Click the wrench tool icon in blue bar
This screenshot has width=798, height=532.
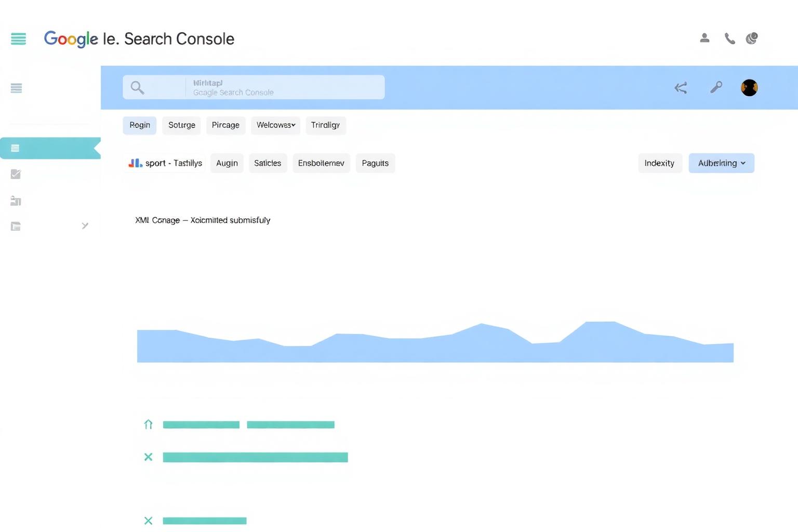[x=716, y=87]
